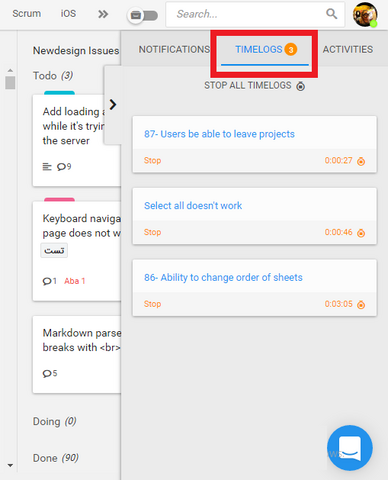Expand the Doing (0) list
Screen dimensions: 388x480
click(54, 422)
